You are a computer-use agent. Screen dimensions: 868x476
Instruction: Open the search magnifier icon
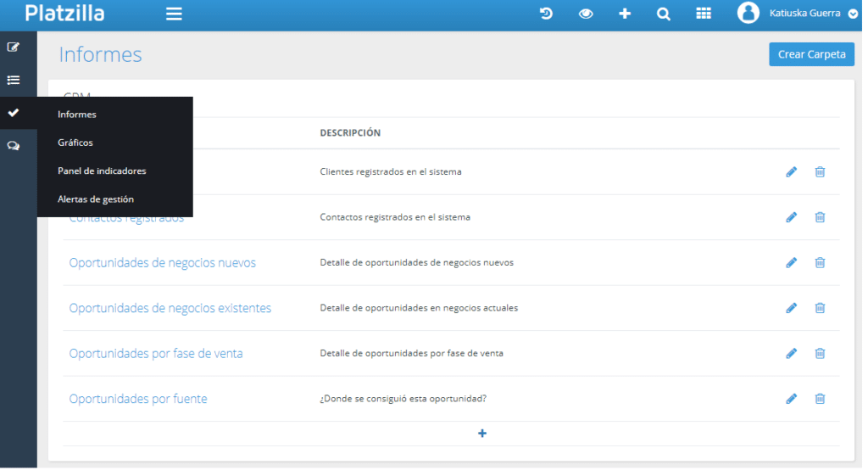pos(664,14)
